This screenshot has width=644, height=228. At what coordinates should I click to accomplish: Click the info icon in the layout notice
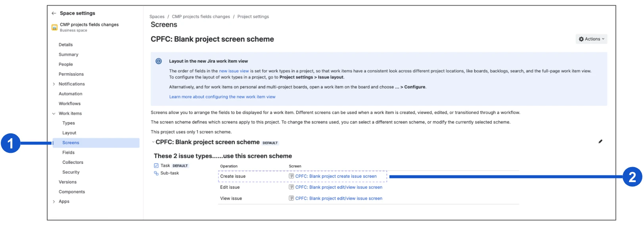[159, 61]
